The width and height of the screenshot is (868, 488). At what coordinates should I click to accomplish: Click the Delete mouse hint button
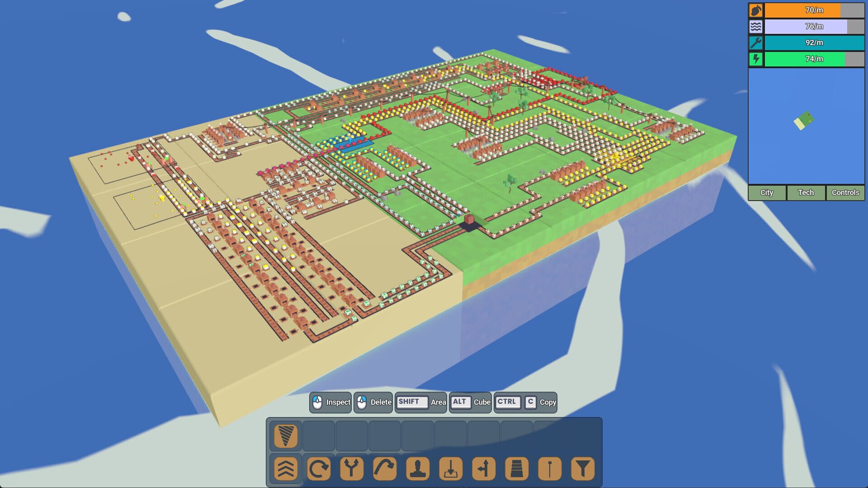tap(373, 402)
